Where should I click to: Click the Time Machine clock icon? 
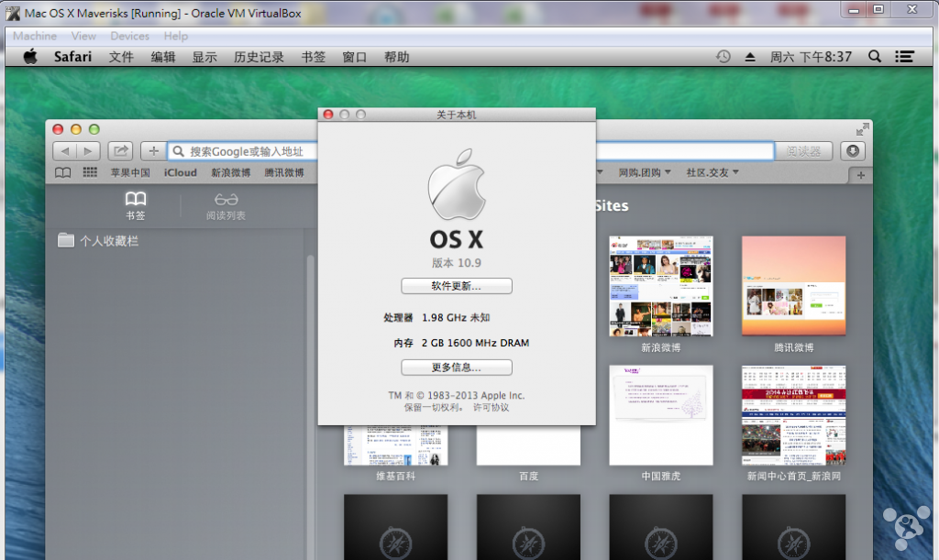(x=724, y=57)
